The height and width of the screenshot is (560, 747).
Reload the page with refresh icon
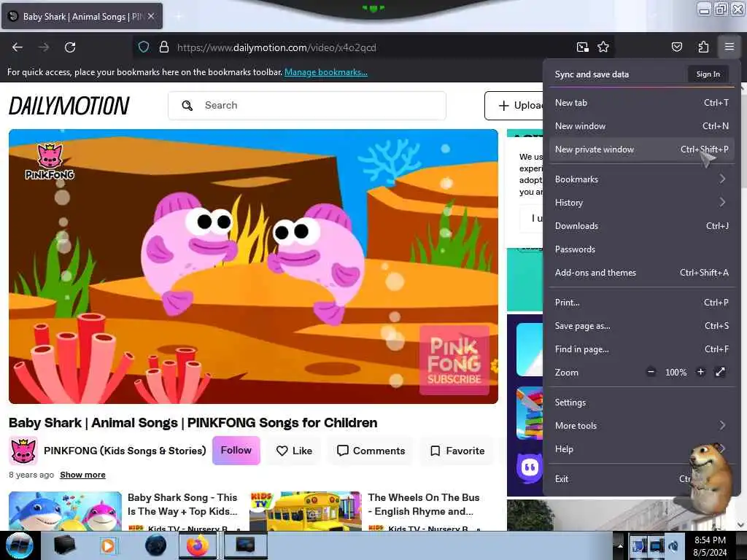70,47
